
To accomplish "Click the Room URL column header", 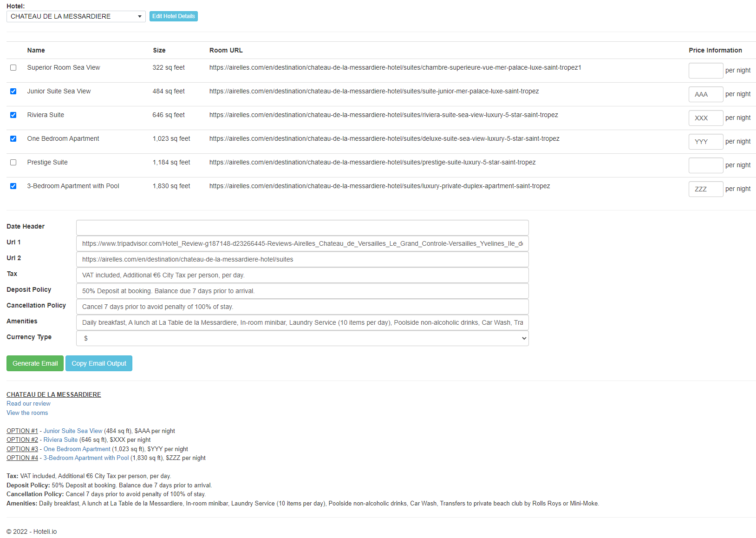I will (226, 51).
